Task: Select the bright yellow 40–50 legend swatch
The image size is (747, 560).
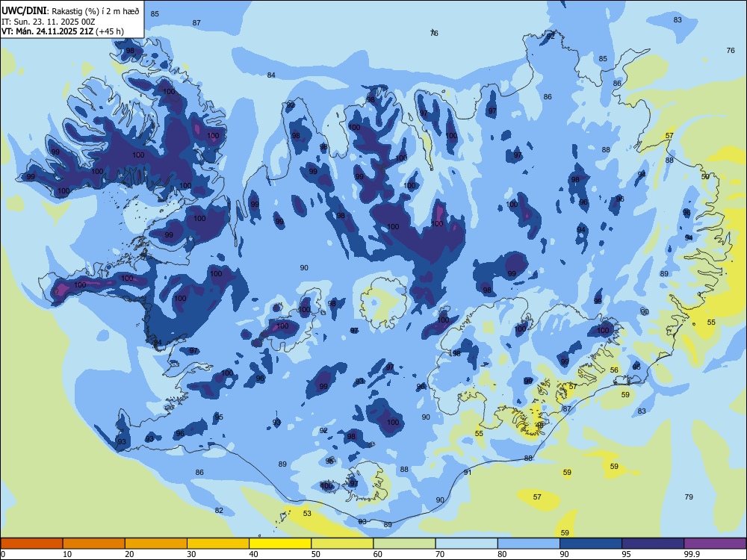Action: point(280,544)
